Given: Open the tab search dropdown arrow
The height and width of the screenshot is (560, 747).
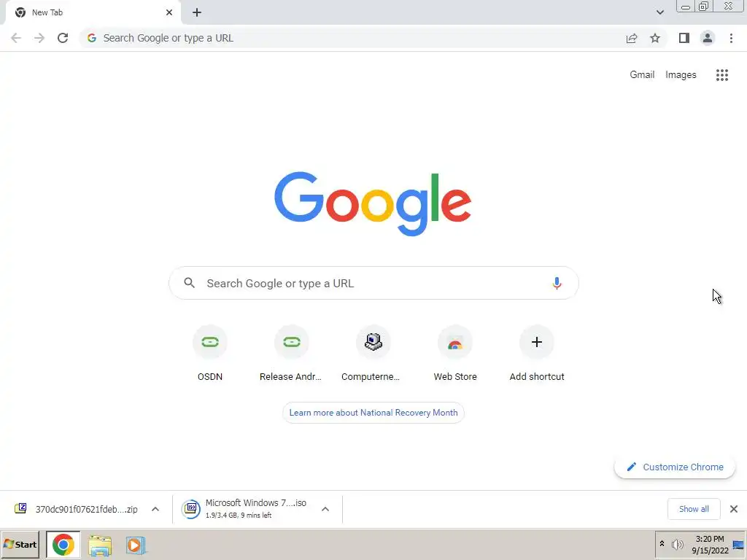Looking at the screenshot, I should (659, 12).
